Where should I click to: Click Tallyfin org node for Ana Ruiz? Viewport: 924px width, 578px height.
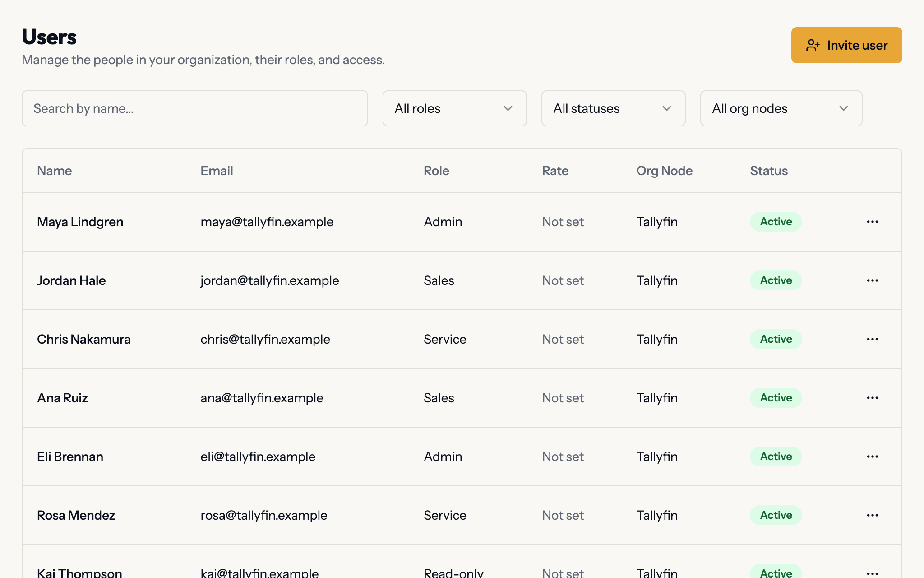tap(657, 398)
